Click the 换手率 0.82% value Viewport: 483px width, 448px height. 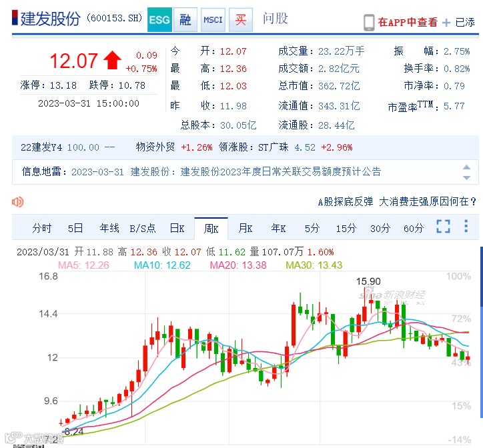(456, 69)
